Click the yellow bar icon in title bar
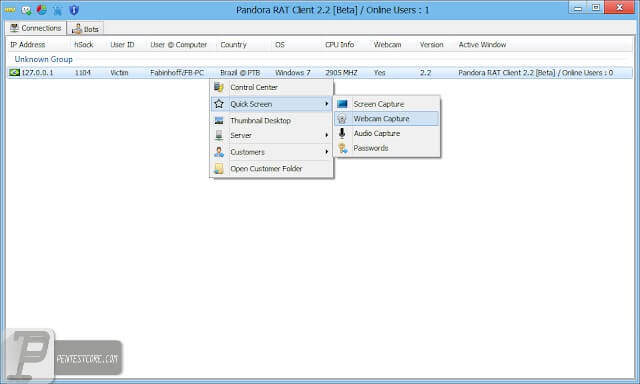Screen dimensions: 640x384 point(10,9)
